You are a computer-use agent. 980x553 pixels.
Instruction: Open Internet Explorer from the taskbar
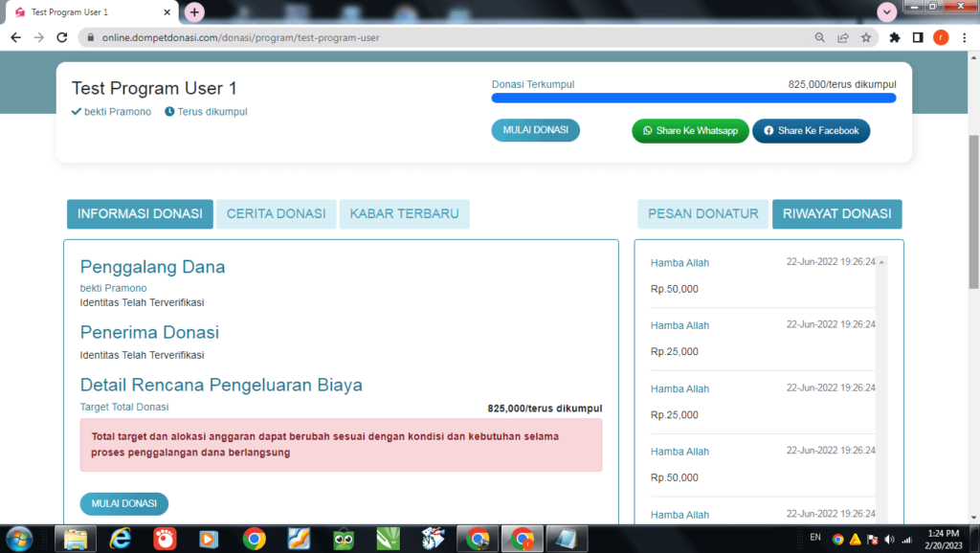click(122, 539)
